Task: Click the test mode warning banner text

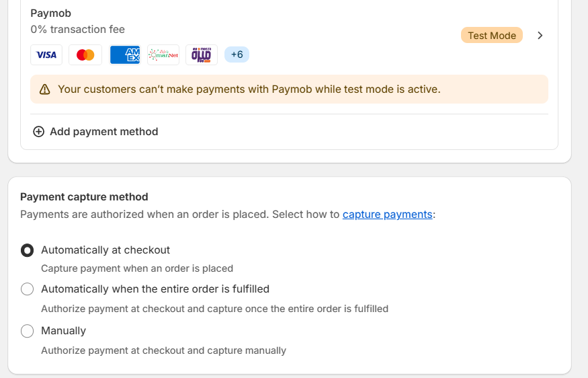Action: [249, 89]
